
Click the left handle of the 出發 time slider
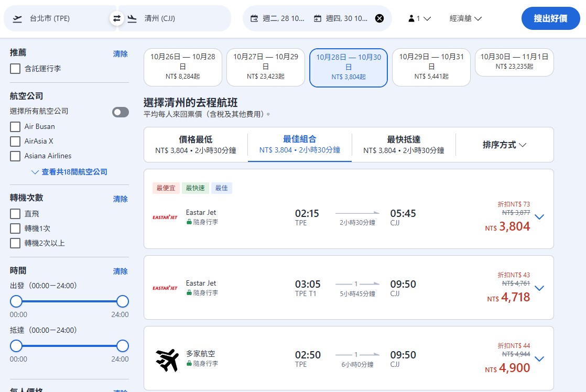pyautogui.click(x=16, y=301)
